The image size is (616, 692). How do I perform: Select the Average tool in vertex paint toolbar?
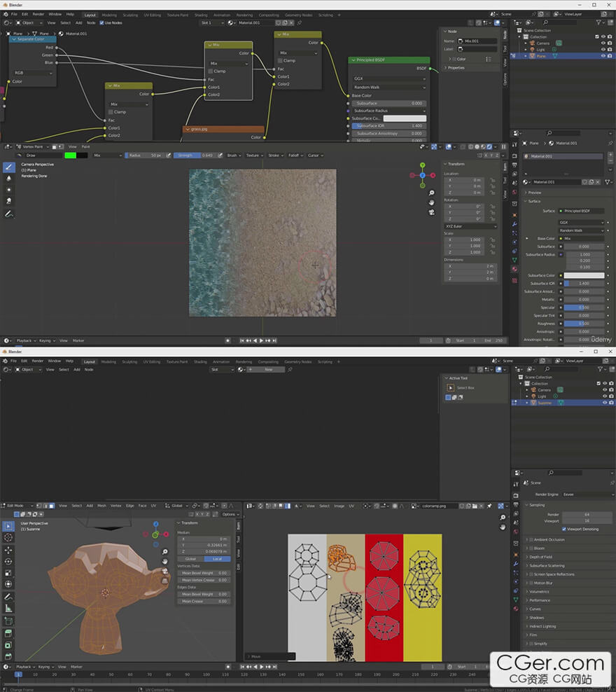(9, 190)
